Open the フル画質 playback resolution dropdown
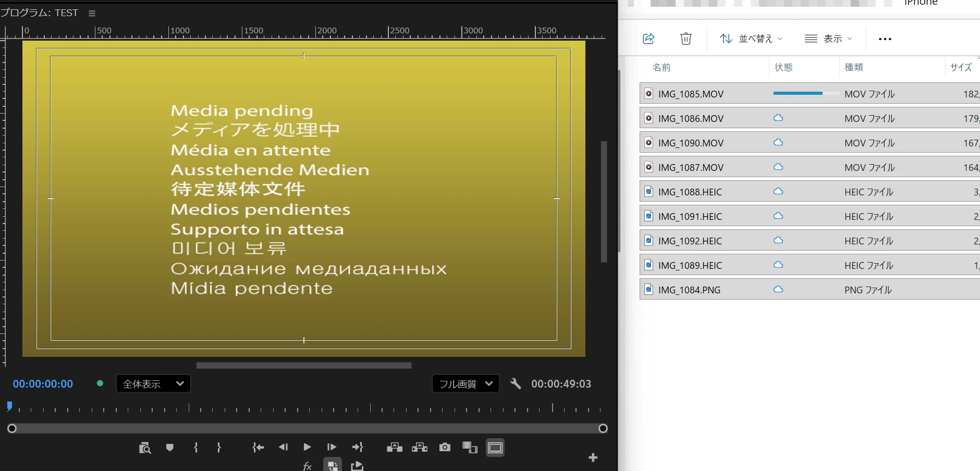 (x=465, y=384)
